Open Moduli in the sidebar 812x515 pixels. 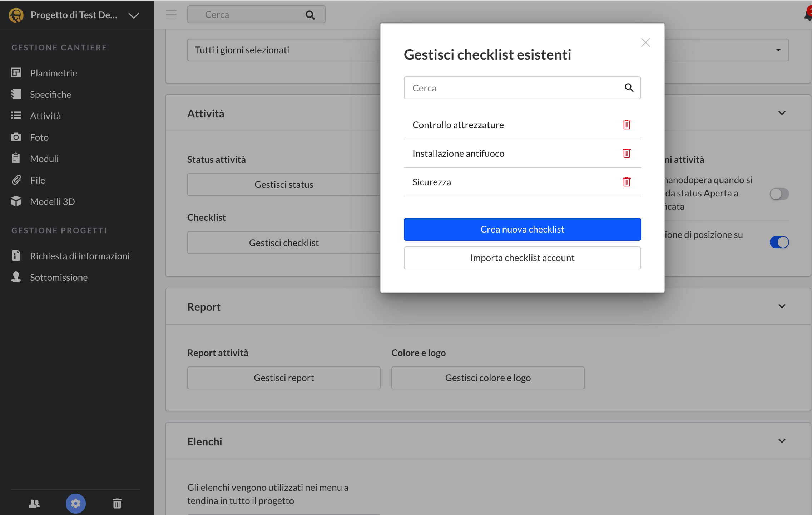[44, 159]
